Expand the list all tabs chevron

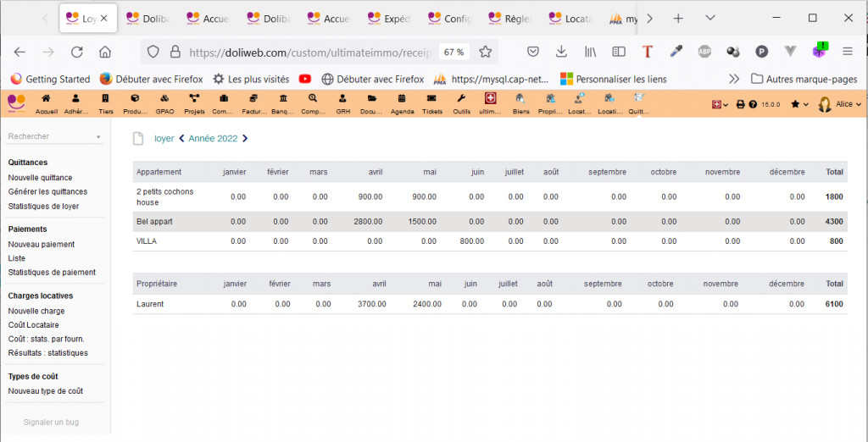coord(709,18)
